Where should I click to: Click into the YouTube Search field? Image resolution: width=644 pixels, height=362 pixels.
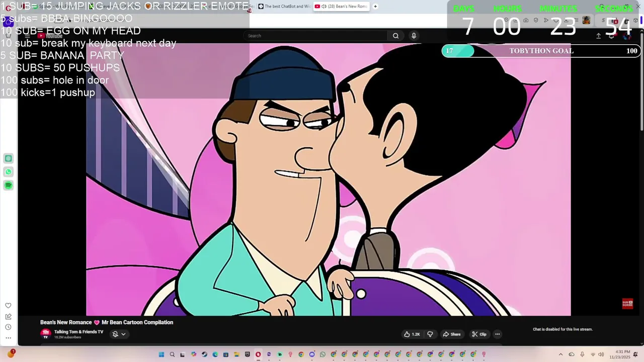click(x=315, y=36)
